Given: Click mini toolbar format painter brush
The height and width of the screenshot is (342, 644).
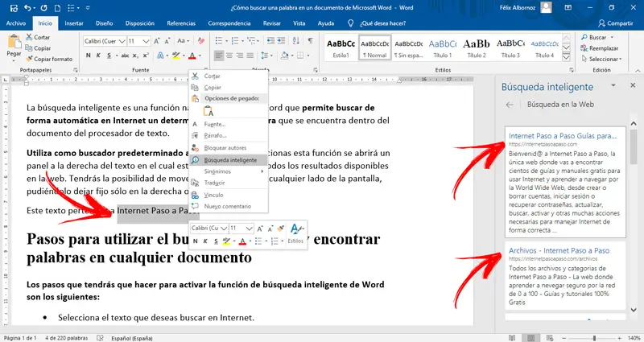Looking at the screenshot, I should tap(280, 229).
